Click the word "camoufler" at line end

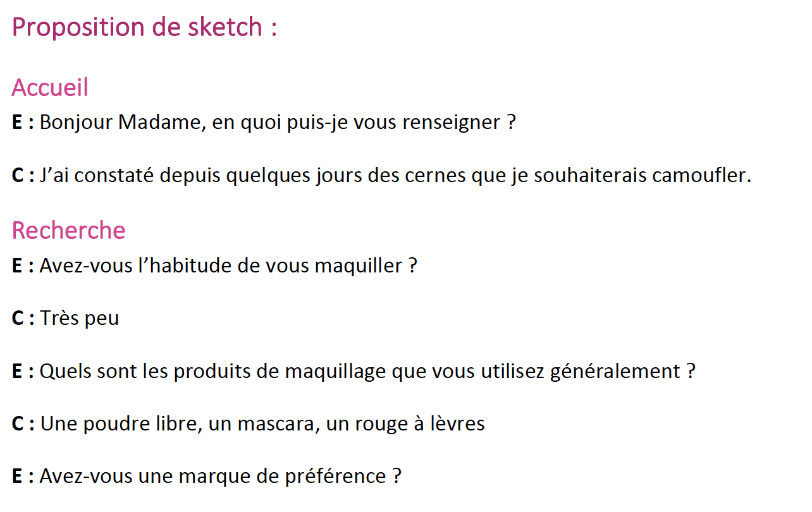[701, 175]
